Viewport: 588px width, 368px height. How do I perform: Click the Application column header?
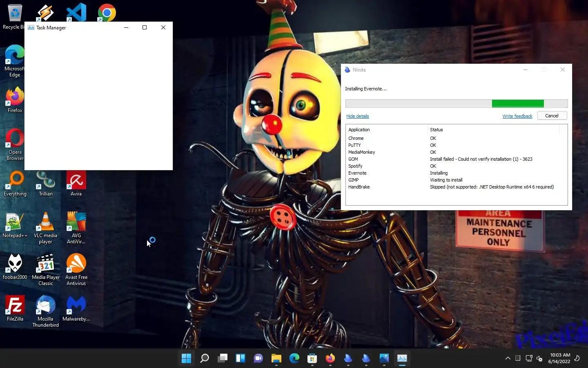click(387, 130)
